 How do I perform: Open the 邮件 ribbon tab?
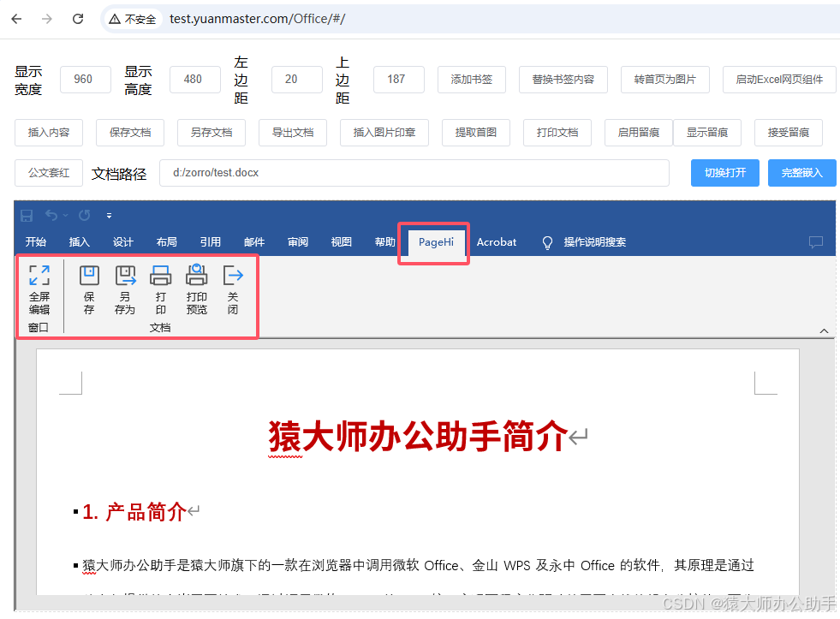254,242
